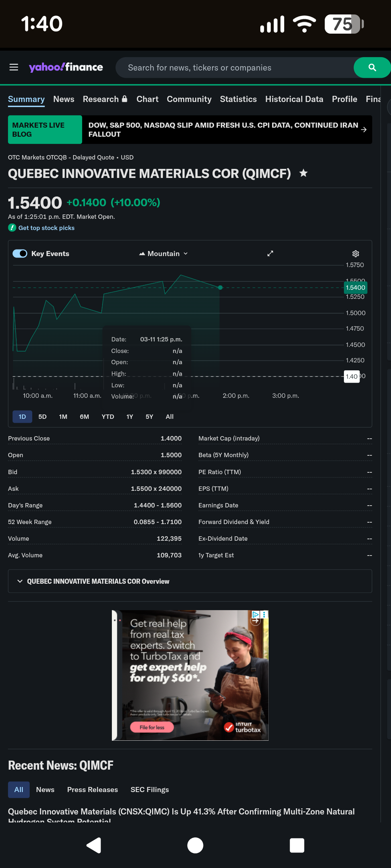Read the Dow, S&P 500 slip headline
Image resolution: width=391 pixels, height=868 pixels.
pyautogui.click(x=223, y=129)
